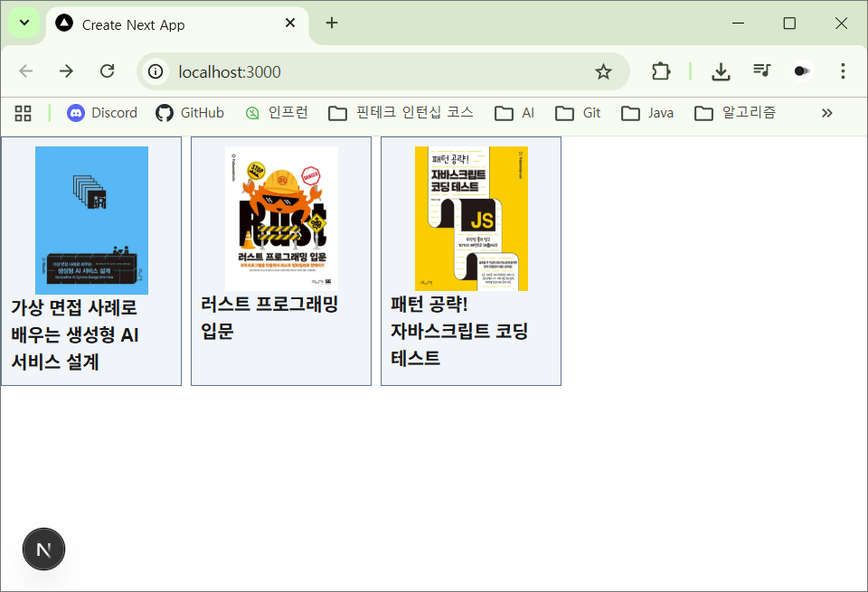Reload the localhost page

pyautogui.click(x=107, y=71)
